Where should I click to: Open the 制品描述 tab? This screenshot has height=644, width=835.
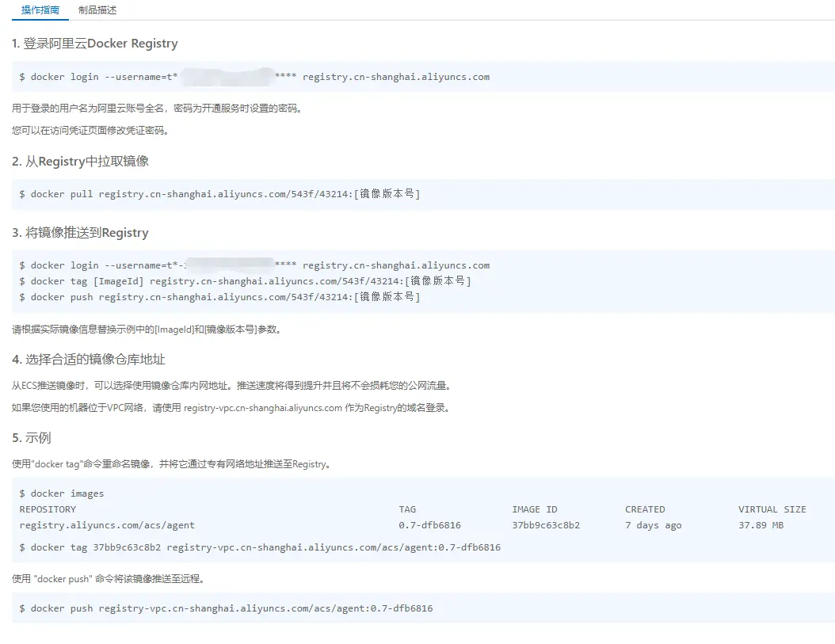(97, 10)
